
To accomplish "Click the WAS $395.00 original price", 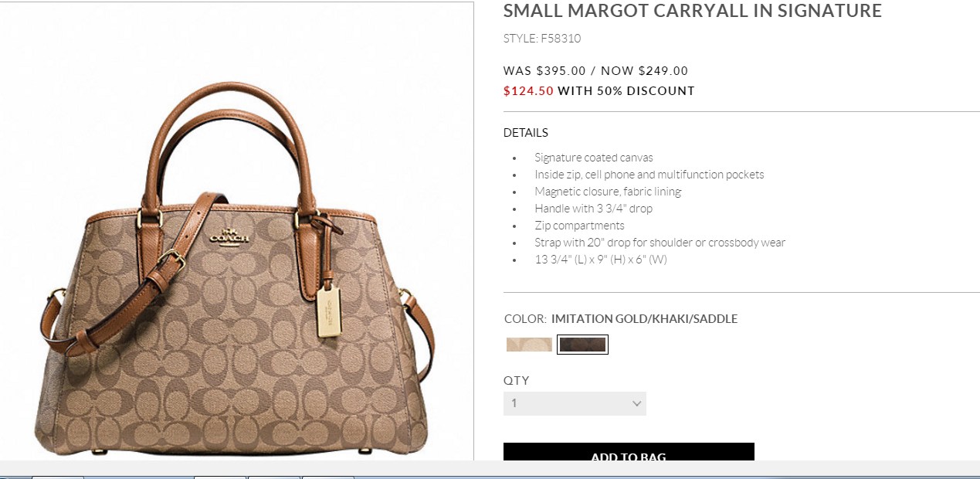I will [544, 71].
